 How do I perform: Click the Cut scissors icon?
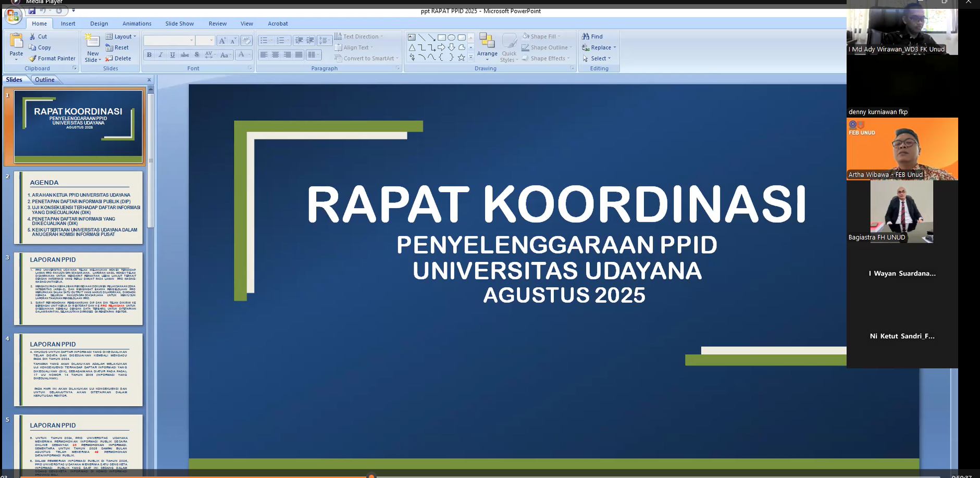(33, 36)
